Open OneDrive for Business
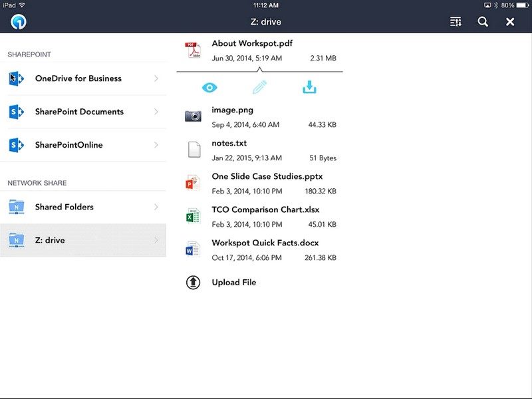 tap(83, 78)
